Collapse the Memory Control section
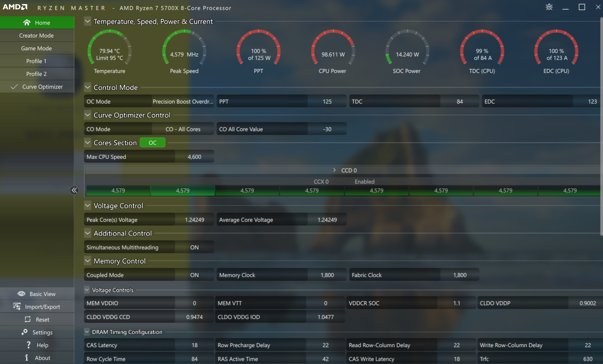This screenshot has height=364, width=603. tap(88, 261)
